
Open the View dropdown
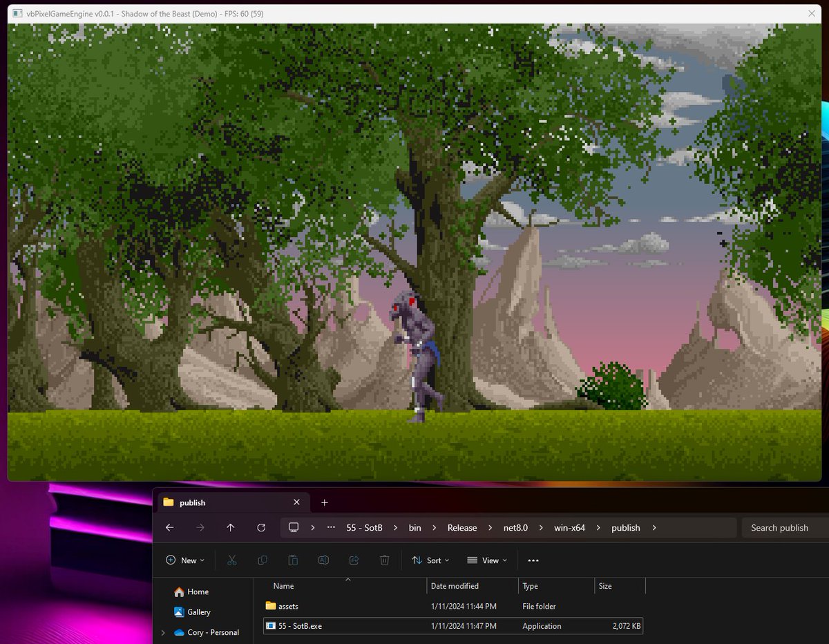click(487, 560)
